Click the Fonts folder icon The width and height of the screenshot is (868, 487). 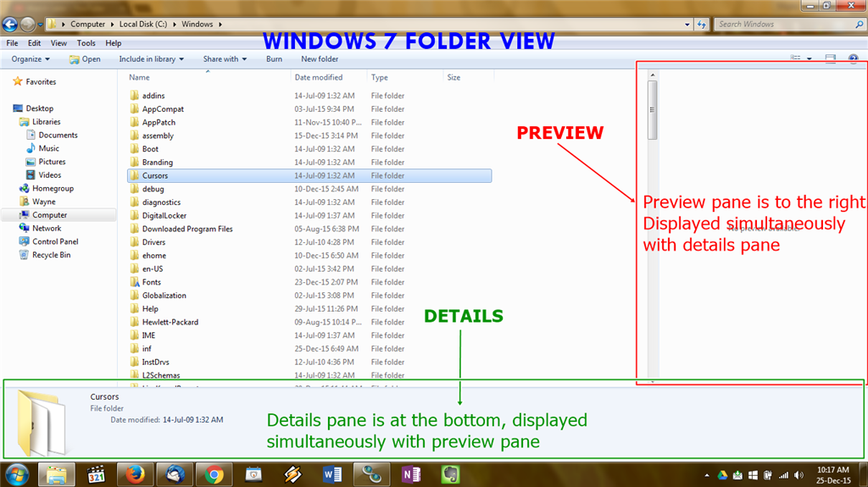[x=135, y=282]
